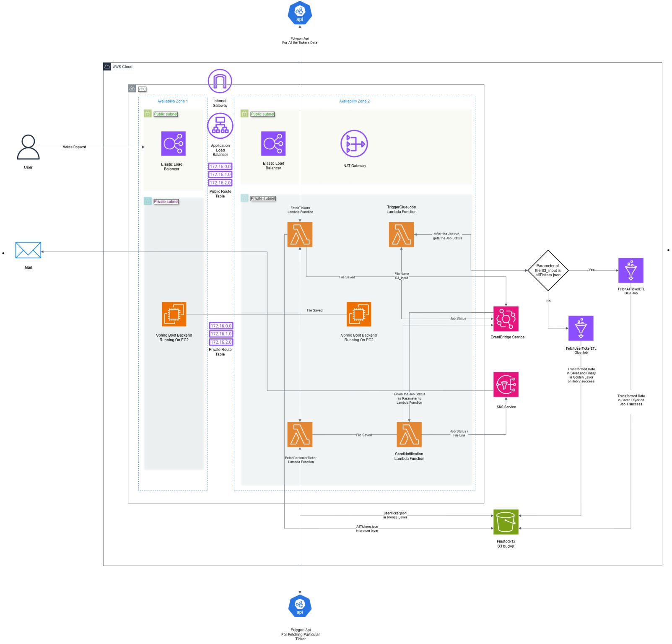672x644 pixels.
Task: Click the 'Makes Request' arrow label
Action: point(74,147)
